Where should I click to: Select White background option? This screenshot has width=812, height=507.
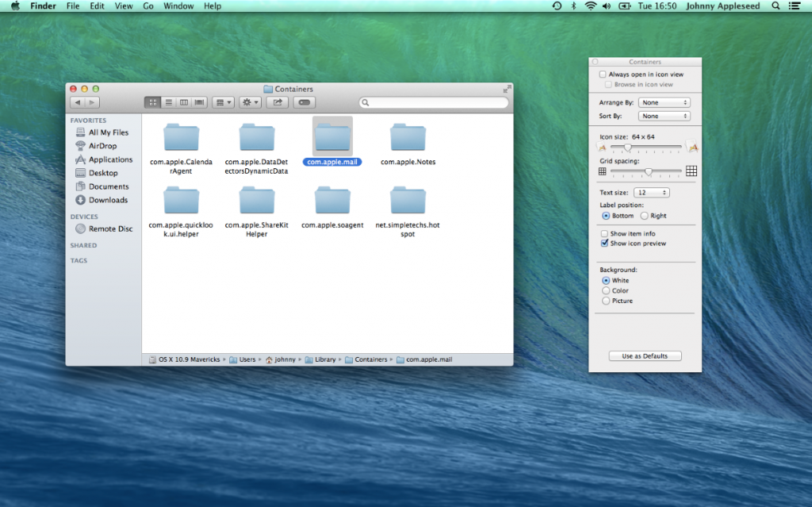point(606,280)
